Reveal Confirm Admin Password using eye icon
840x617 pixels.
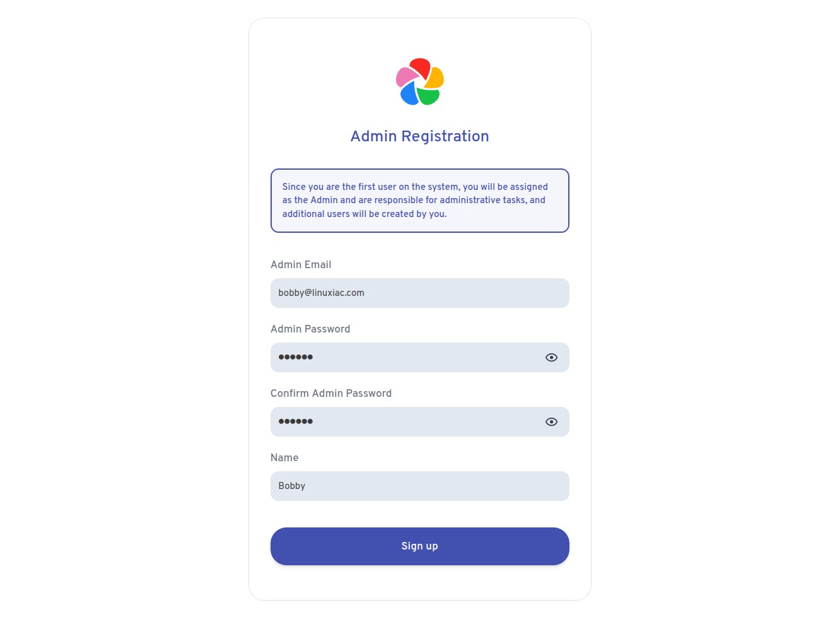tap(551, 422)
